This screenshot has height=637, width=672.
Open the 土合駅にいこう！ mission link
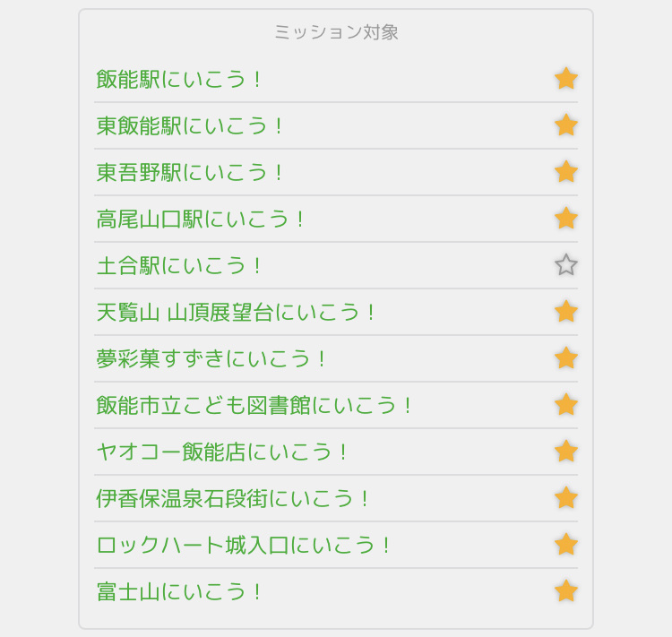coord(178,266)
